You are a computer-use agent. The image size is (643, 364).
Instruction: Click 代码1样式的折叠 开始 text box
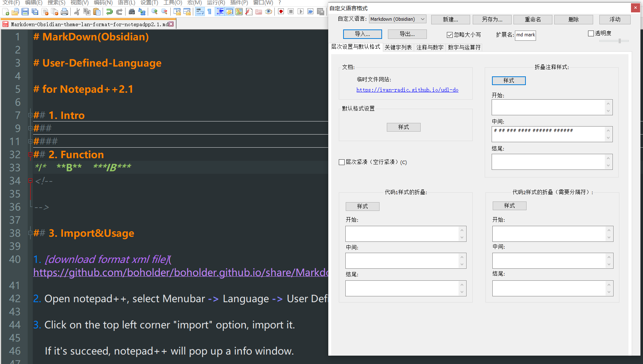pyautogui.click(x=406, y=234)
